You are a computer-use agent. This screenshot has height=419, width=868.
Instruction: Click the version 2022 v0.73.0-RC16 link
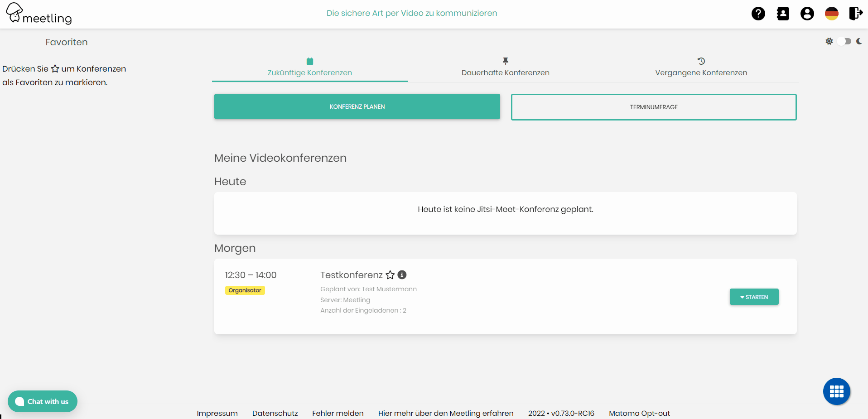point(561,413)
